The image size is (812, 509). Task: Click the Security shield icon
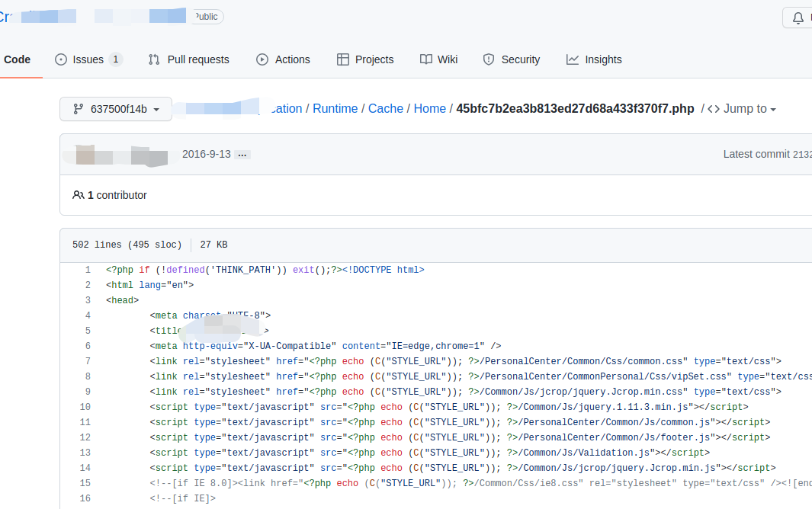click(x=488, y=59)
